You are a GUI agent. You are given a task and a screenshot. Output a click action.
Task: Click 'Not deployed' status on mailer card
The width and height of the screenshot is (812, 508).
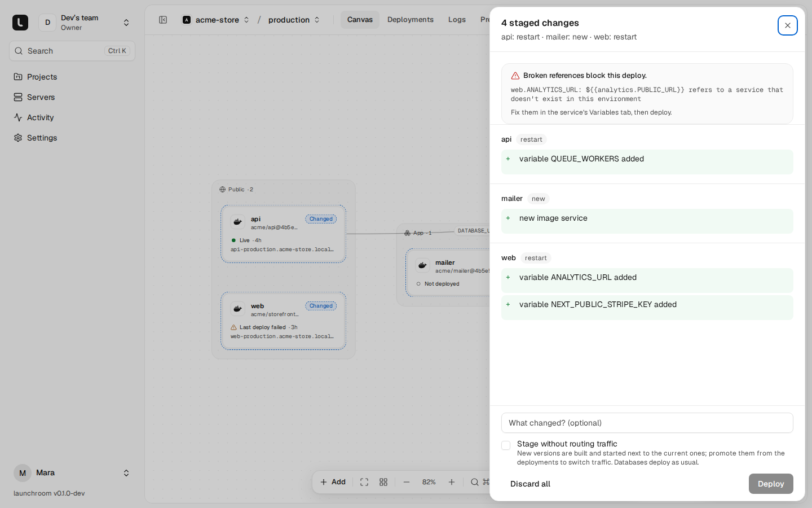[x=442, y=284]
